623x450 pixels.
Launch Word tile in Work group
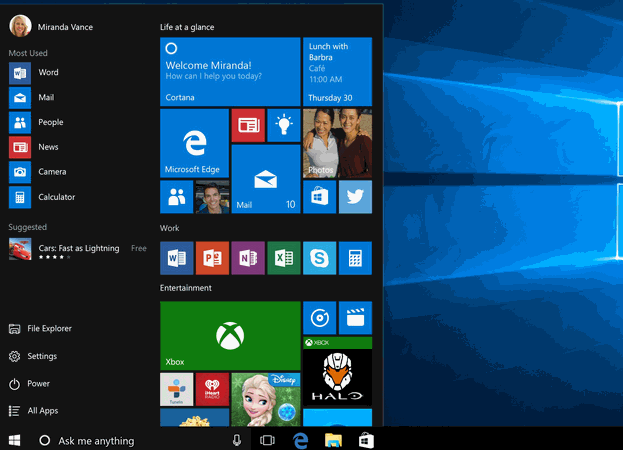pos(176,258)
